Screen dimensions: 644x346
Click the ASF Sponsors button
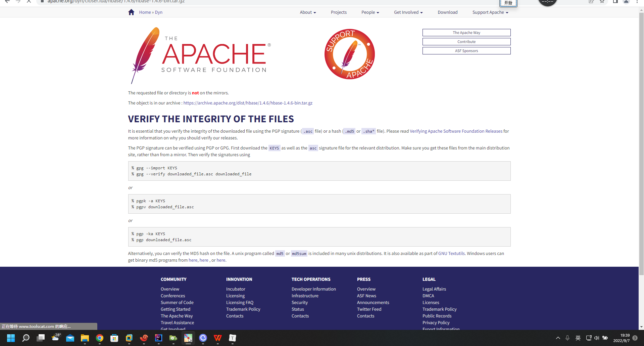click(x=466, y=51)
